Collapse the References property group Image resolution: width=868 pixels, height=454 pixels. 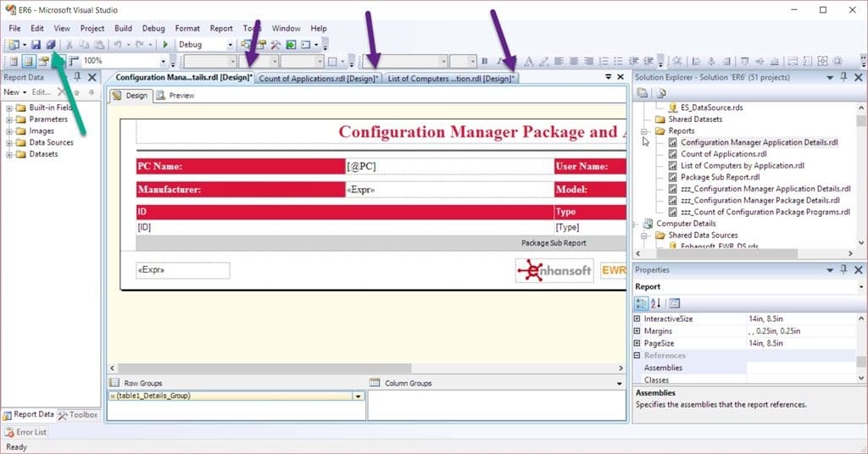pos(637,355)
